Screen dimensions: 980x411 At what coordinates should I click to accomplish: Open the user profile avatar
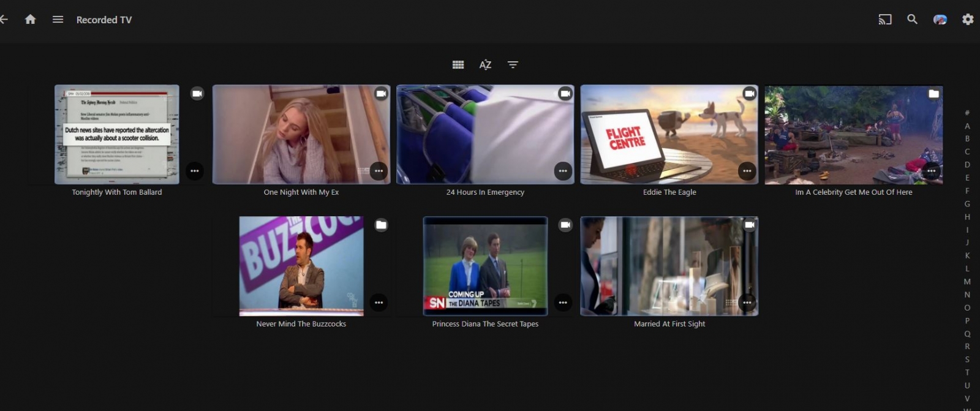click(x=940, y=20)
